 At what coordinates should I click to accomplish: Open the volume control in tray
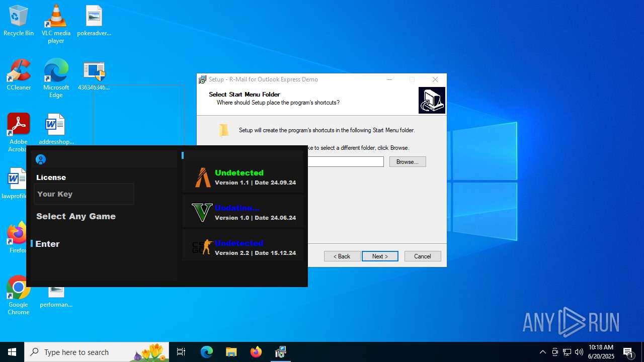point(579,352)
